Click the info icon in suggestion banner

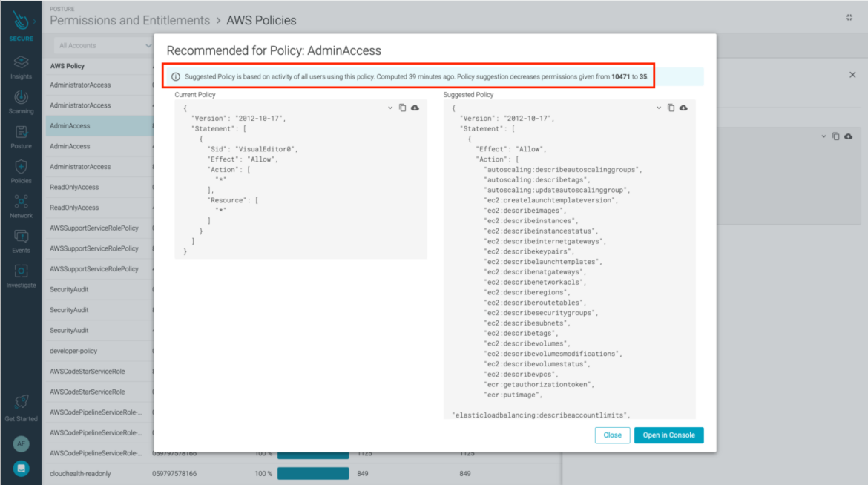tap(176, 77)
